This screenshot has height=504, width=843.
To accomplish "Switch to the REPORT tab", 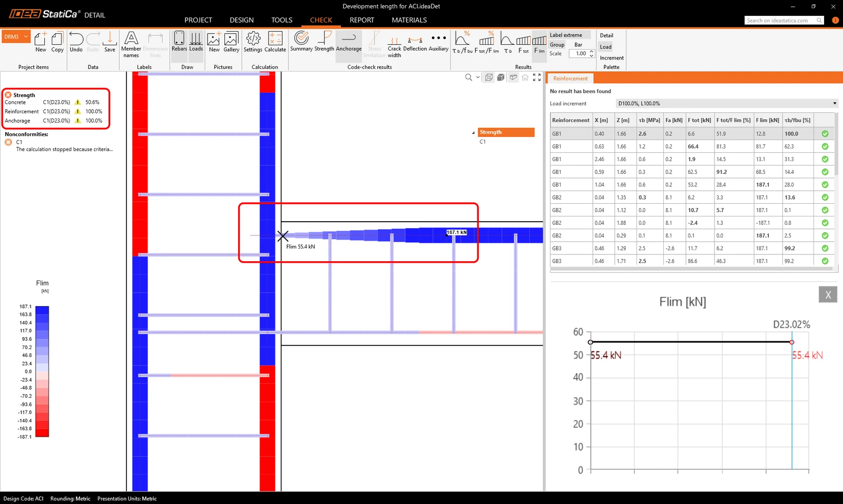I will (x=362, y=20).
